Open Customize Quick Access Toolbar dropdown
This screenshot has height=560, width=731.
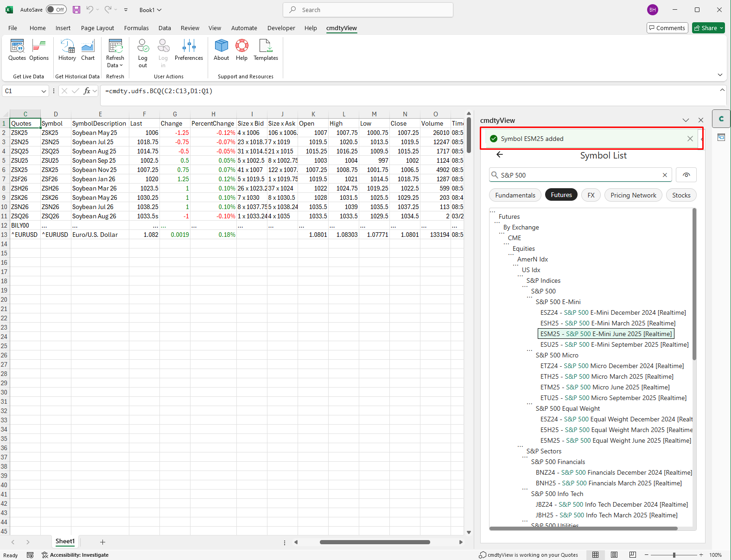point(126,10)
